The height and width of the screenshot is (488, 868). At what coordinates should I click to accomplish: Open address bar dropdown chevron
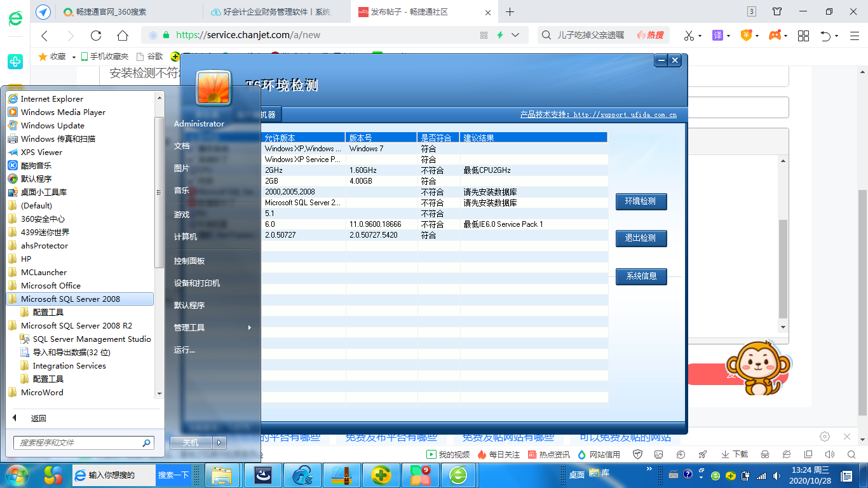(515, 35)
